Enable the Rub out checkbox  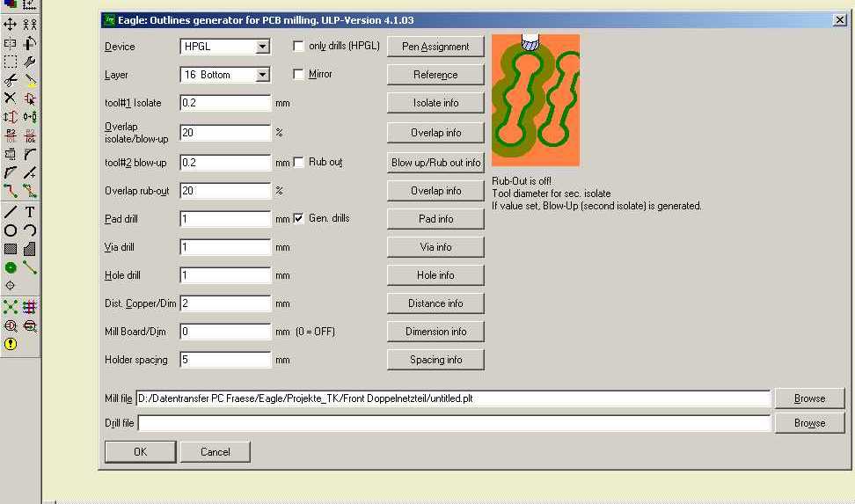[298, 162]
